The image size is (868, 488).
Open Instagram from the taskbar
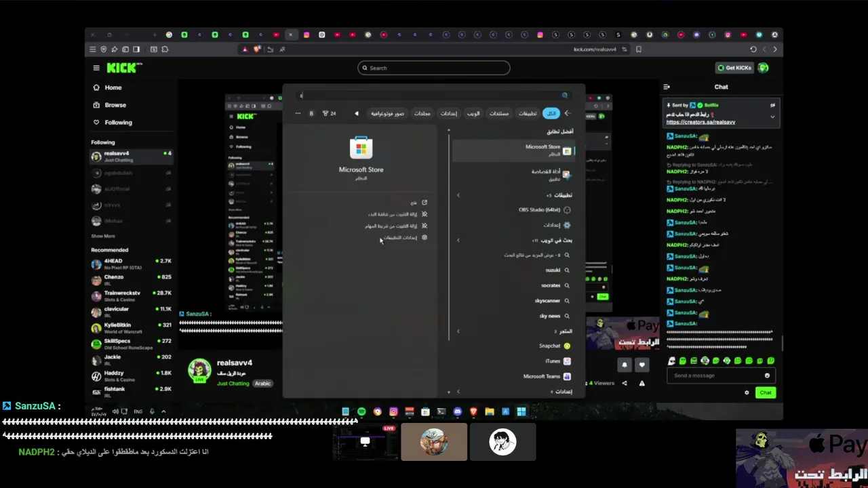[x=393, y=411]
